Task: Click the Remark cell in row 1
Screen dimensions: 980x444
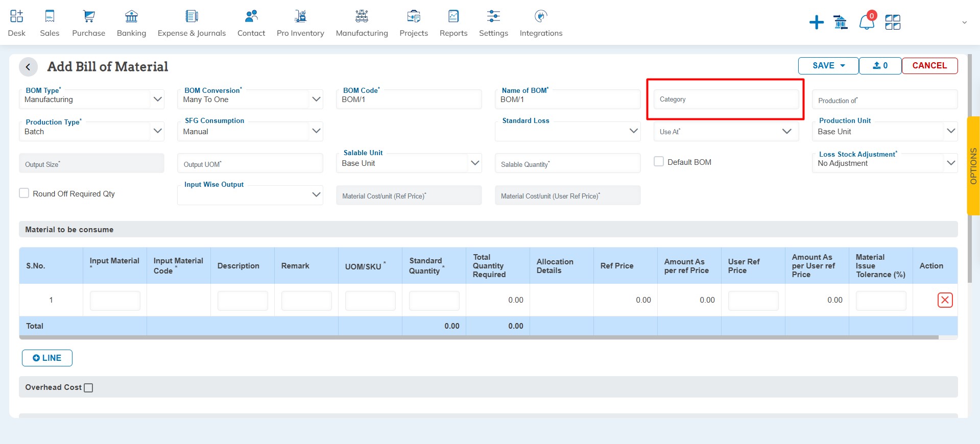Action: [x=306, y=301]
